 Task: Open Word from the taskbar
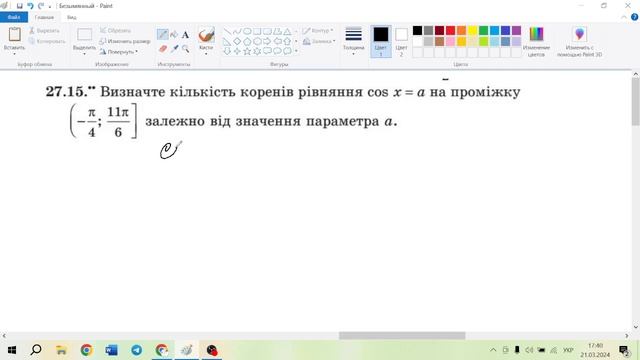(111, 350)
